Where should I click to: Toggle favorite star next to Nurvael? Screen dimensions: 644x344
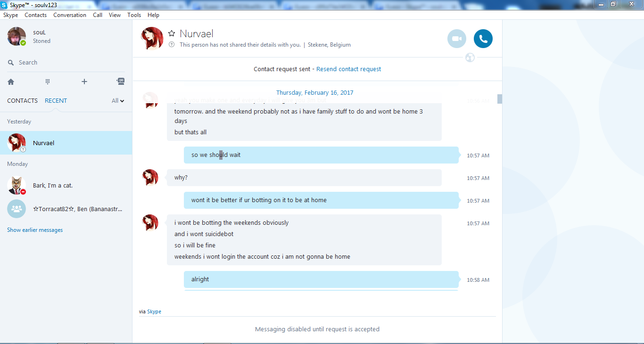coord(172,33)
